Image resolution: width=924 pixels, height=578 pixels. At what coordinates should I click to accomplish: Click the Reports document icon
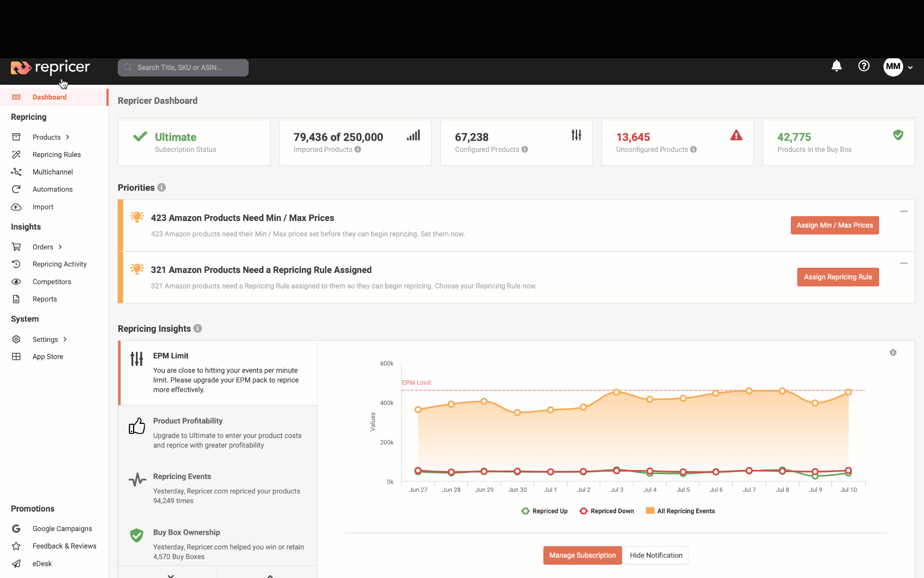pyautogui.click(x=16, y=299)
